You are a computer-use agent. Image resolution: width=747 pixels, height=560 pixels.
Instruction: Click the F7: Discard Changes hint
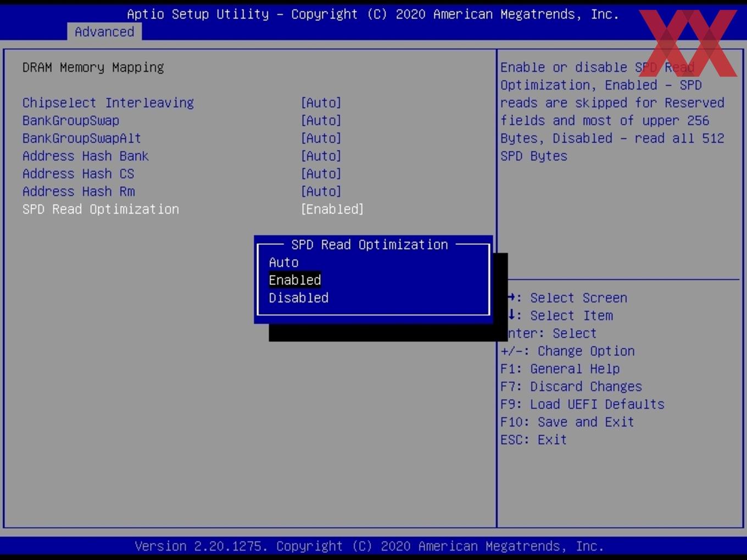(571, 387)
